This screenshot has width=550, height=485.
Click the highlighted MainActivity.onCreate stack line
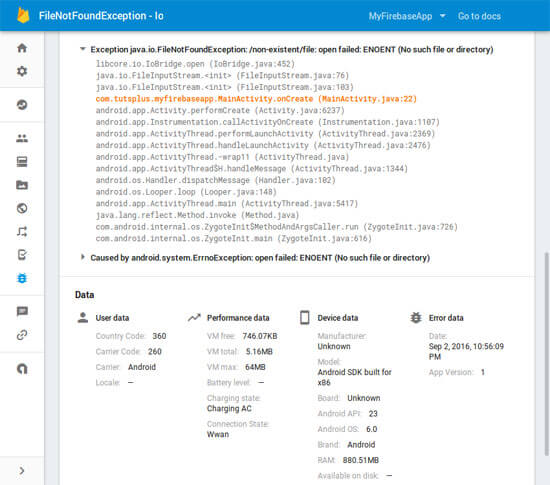coord(256,99)
